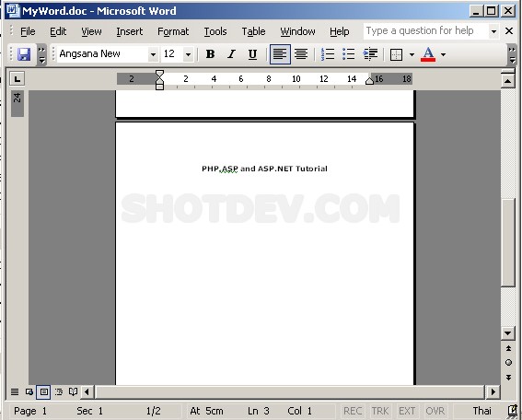
Task: Switch to Web Layout view
Action: [29, 391]
